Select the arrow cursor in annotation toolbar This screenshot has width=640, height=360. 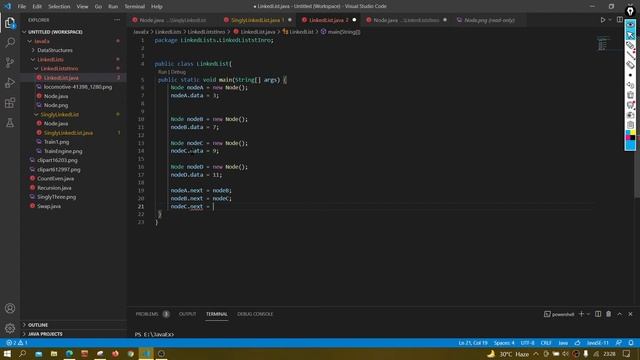[x=630, y=36]
